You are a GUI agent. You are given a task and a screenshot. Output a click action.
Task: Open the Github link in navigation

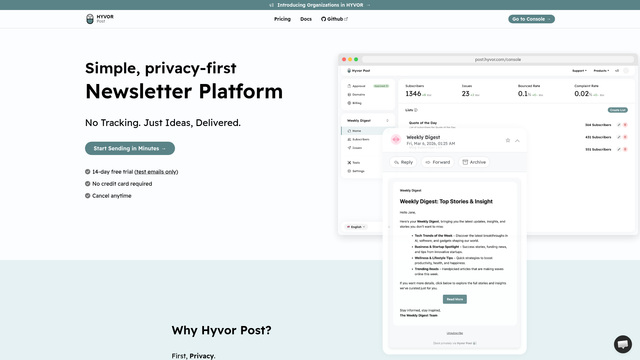(334, 19)
